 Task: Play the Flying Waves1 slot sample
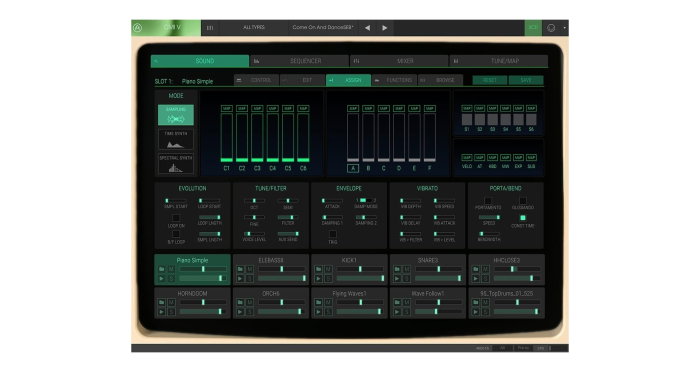pos(319,312)
